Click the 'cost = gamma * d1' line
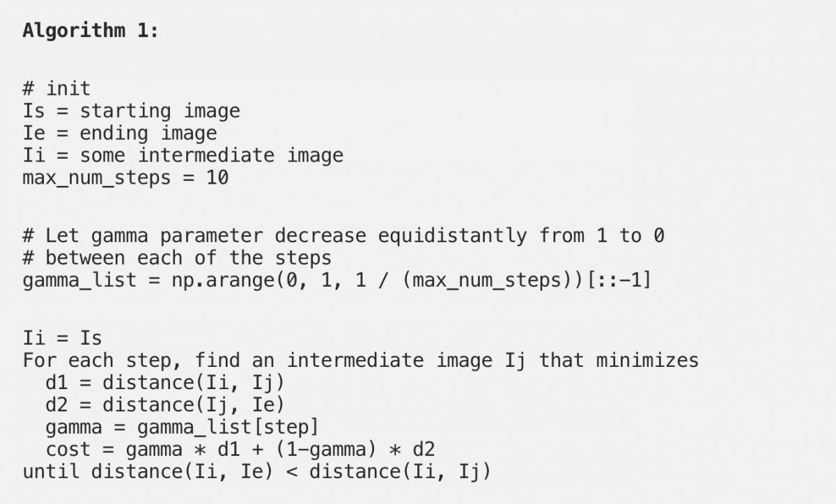 point(240,450)
